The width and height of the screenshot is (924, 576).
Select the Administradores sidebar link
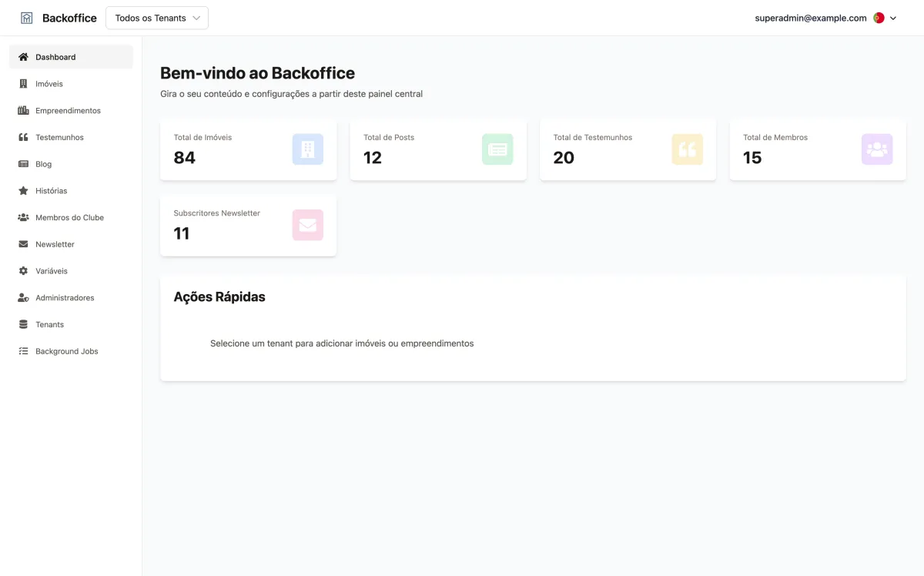[65, 297]
